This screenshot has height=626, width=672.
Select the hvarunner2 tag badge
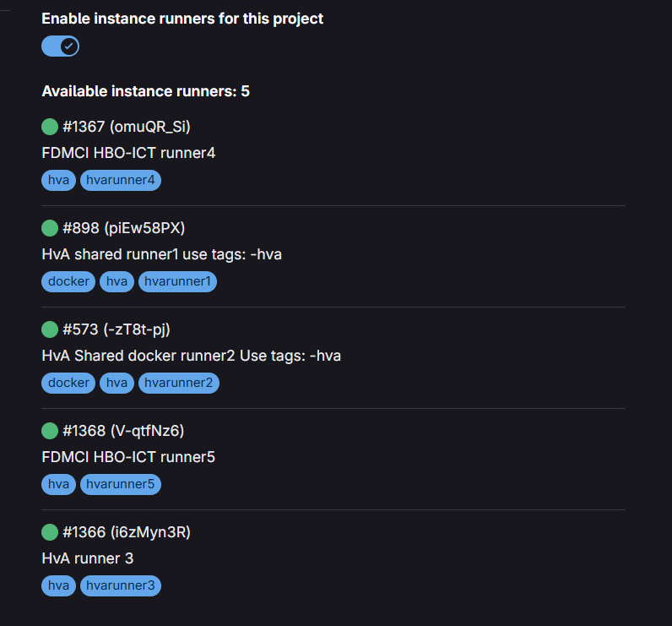click(178, 383)
